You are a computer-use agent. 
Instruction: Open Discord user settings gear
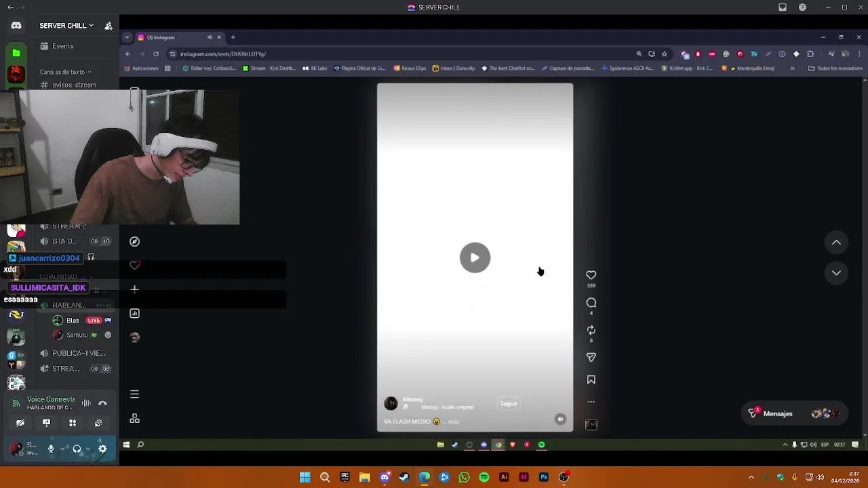pyautogui.click(x=102, y=449)
